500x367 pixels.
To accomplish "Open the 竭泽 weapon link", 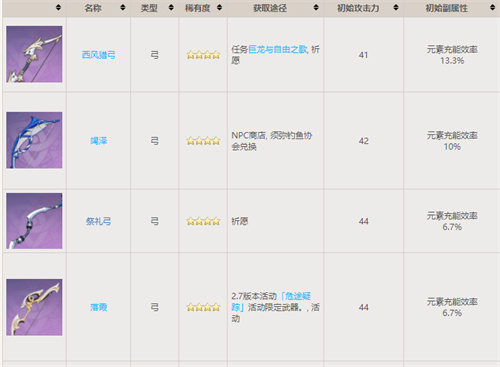I will tap(98, 141).
